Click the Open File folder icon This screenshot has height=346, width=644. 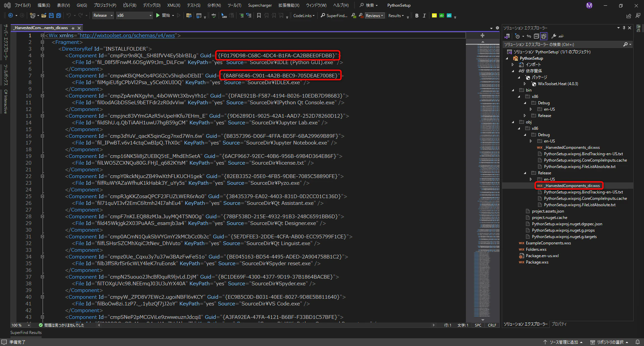click(44, 15)
